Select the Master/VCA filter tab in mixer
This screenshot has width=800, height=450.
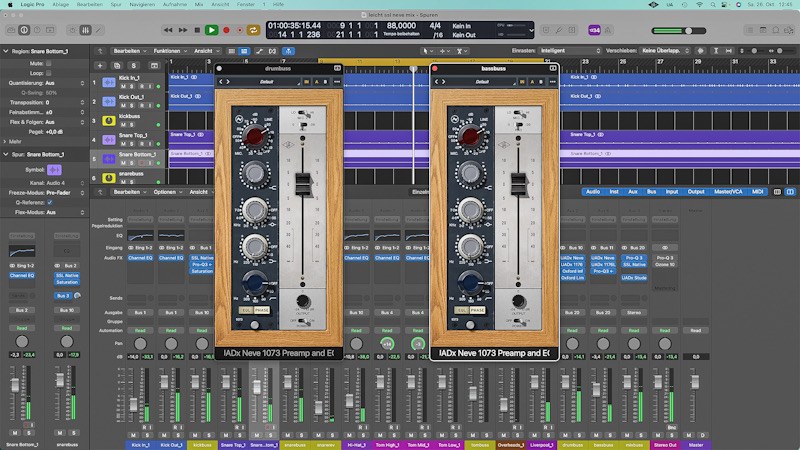tap(728, 192)
